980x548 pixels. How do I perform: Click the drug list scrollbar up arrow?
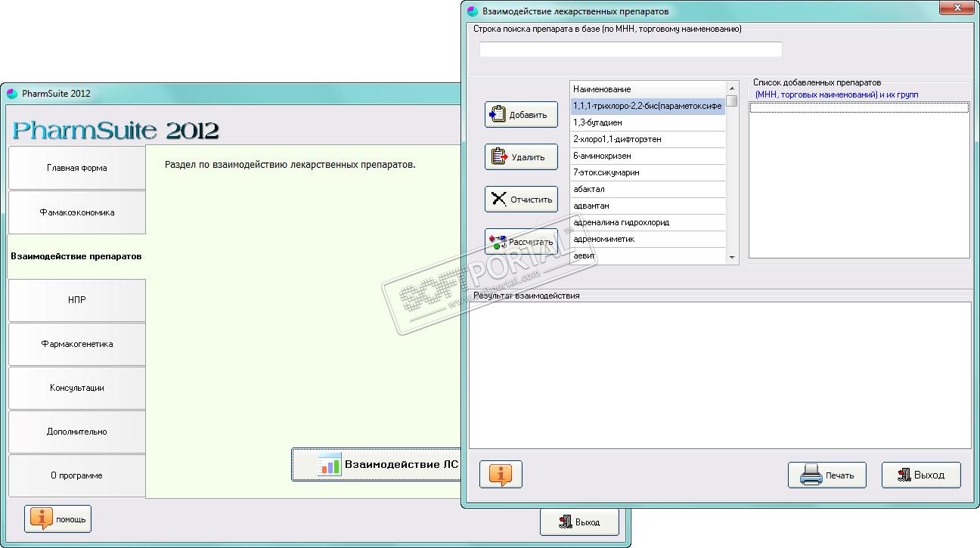(732, 88)
